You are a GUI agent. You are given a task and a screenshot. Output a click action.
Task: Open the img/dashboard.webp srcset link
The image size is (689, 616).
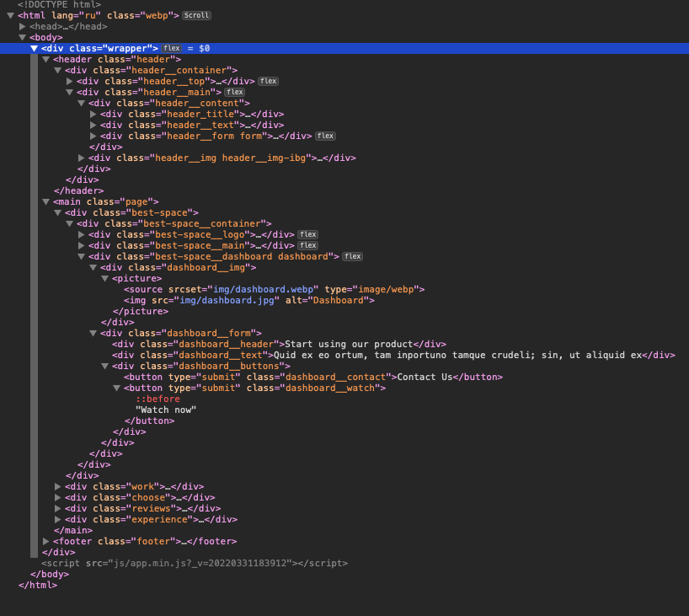(263, 290)
